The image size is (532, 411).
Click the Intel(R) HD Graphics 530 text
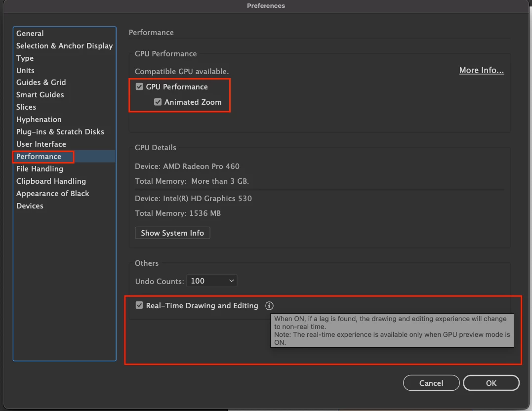point(193,198)
